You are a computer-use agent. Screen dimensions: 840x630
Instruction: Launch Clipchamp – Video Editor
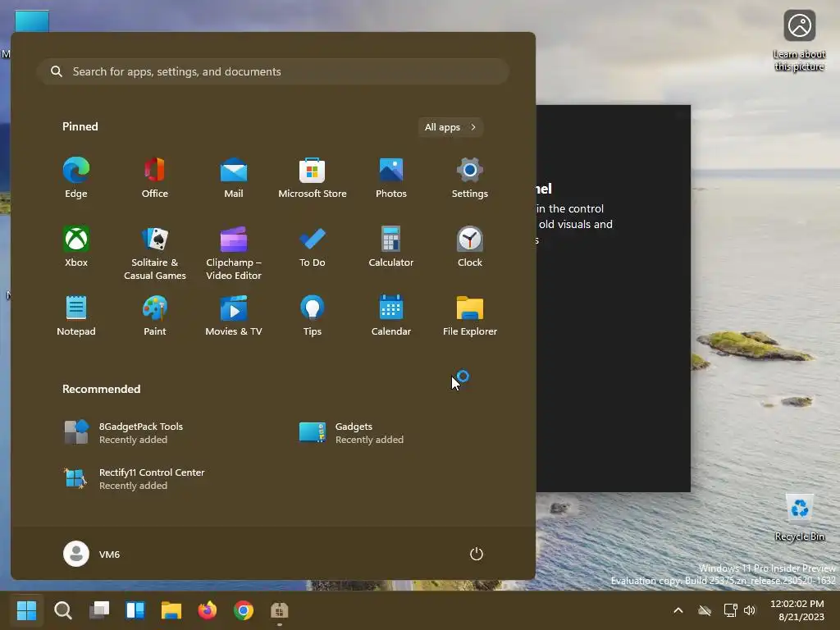pos(234,253)
